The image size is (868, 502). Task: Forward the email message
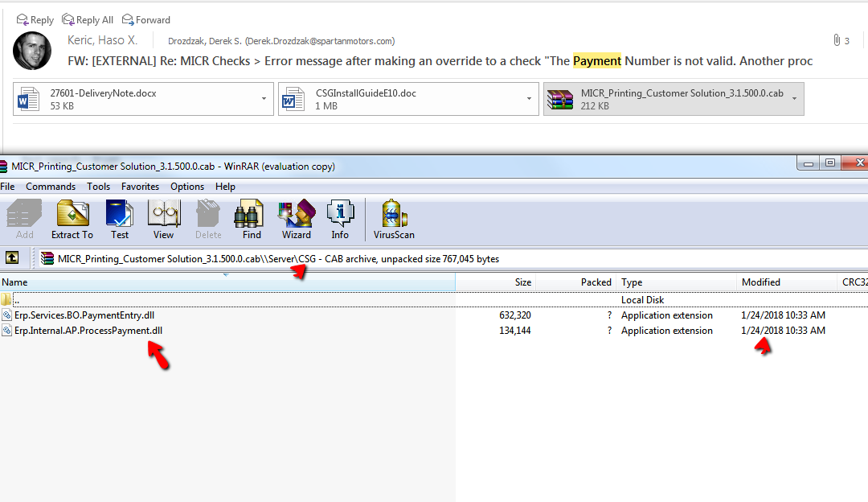tap(146, 20)
